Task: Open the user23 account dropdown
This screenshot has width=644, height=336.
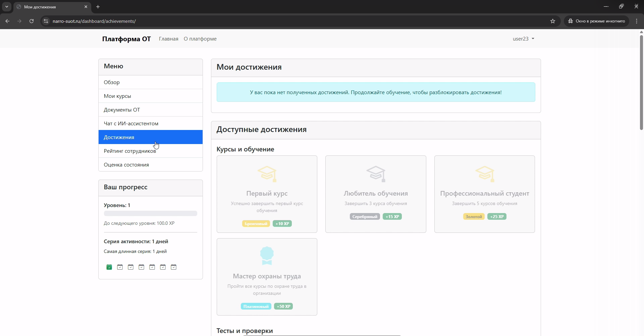Action: (523, 39)
